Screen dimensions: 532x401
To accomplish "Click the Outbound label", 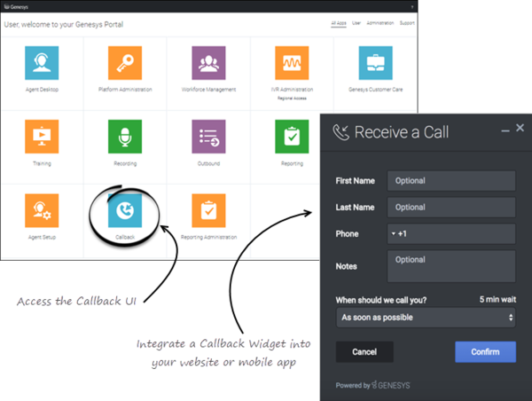I will (208, 163).
